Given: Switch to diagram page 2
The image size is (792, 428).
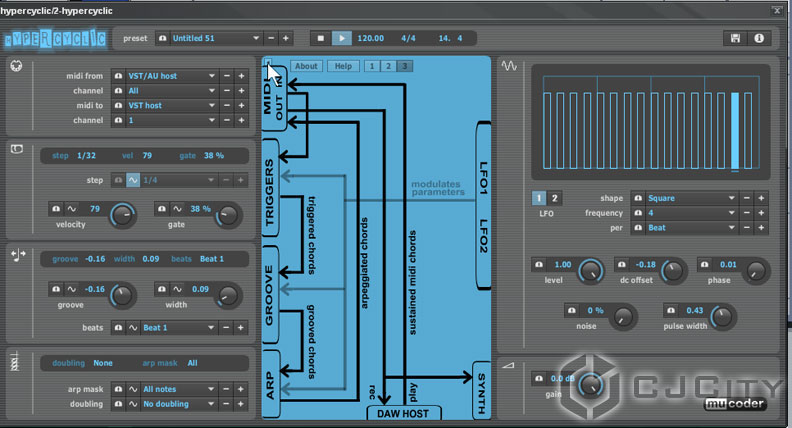Looking at the screenshot, I should pos(388,66).
